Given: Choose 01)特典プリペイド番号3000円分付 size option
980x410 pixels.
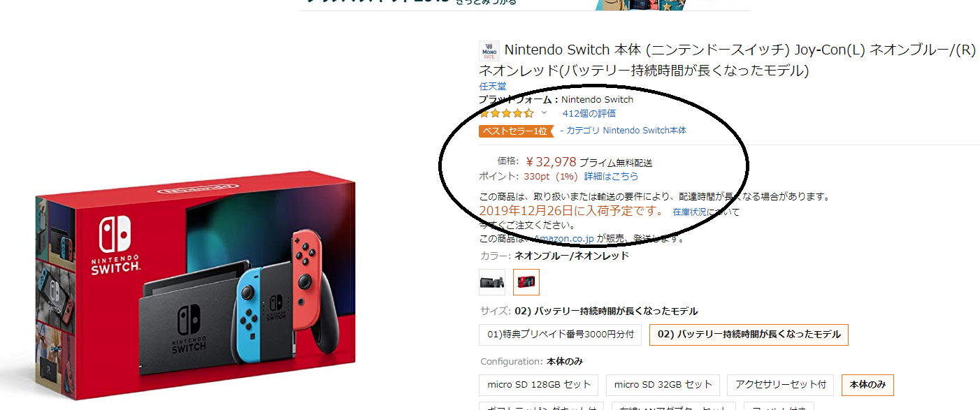Looking at the screenshot, I should (x=560, y=335).
